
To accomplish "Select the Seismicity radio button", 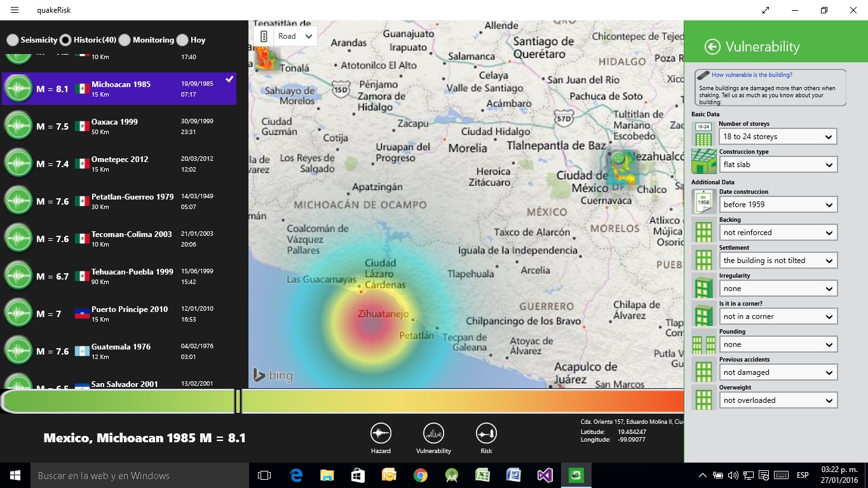I will click(x=13, y=40).
